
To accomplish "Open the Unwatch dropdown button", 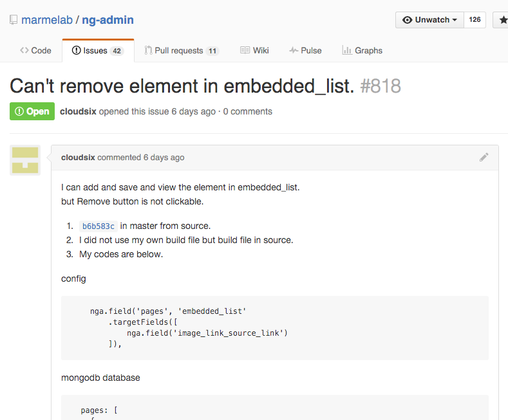I will pyautogui.click(x=429, y=20).
